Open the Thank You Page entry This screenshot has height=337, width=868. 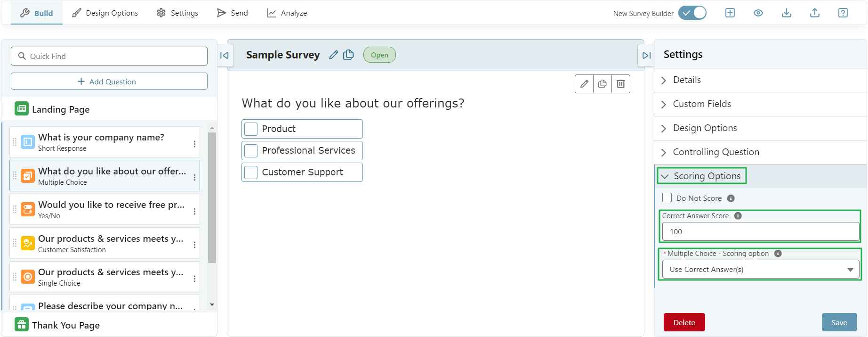tap(109, 325)
